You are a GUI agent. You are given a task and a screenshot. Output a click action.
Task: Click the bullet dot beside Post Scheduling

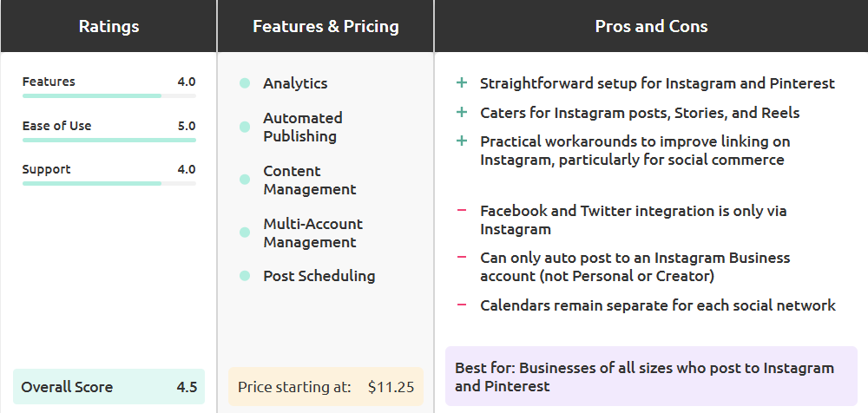click(x=245, y=276)
